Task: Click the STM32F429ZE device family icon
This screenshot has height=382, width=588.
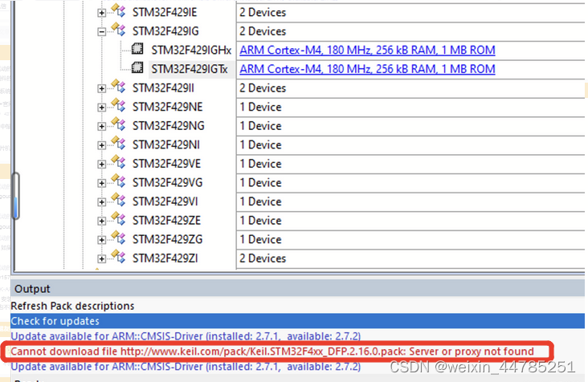Action: click(x=119, y=219)
